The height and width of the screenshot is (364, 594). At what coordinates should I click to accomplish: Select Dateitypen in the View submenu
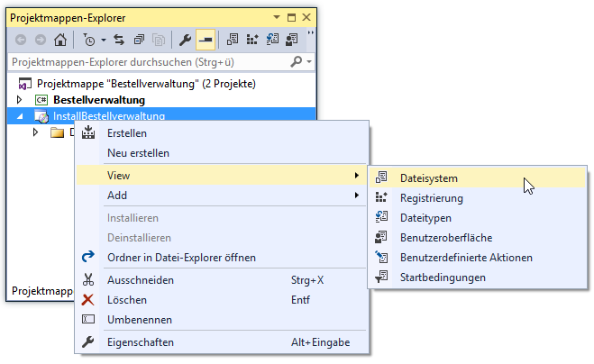click(478, 218)
